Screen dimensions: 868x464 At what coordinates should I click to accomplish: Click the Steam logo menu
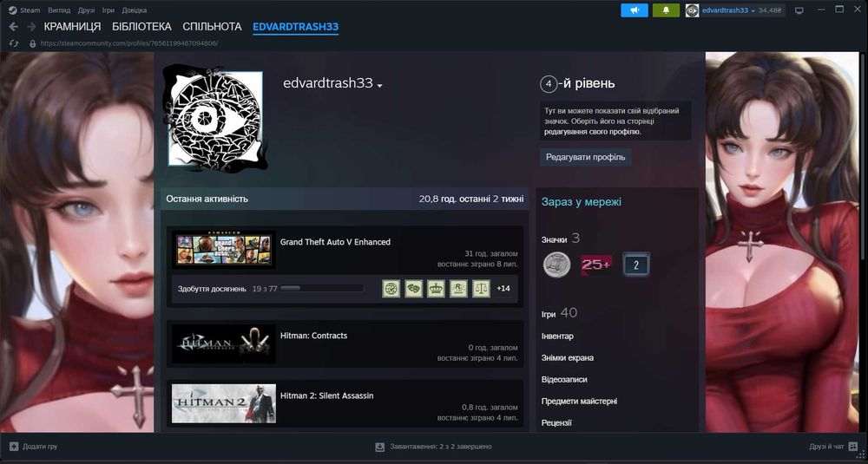point(12,10)
